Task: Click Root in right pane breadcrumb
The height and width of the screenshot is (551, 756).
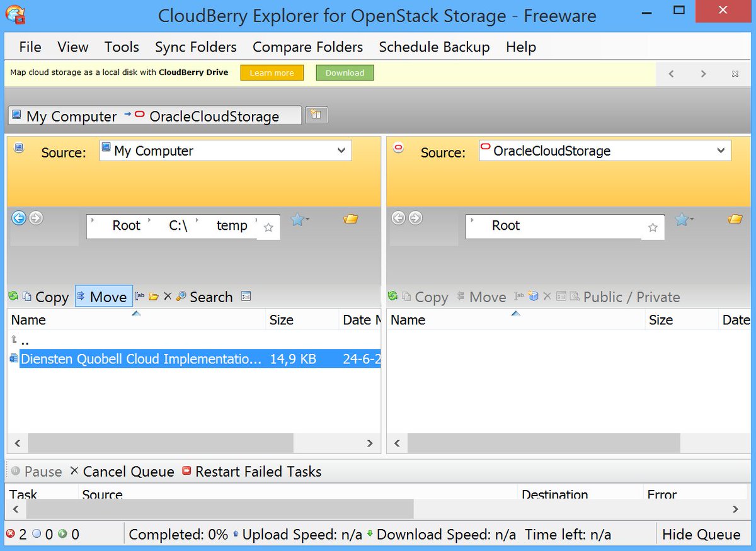Action: 506,225
